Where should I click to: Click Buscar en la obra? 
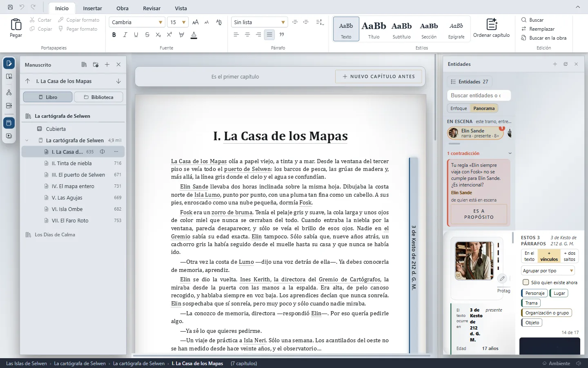tap(544, 38)
